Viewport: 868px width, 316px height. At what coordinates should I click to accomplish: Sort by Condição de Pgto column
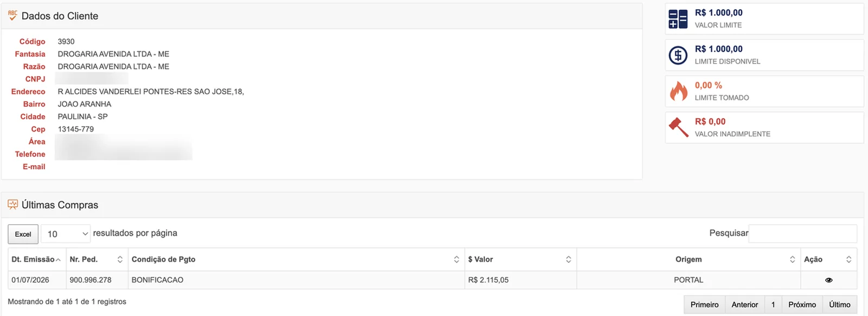pyautogui.click(x=296, y=260)
